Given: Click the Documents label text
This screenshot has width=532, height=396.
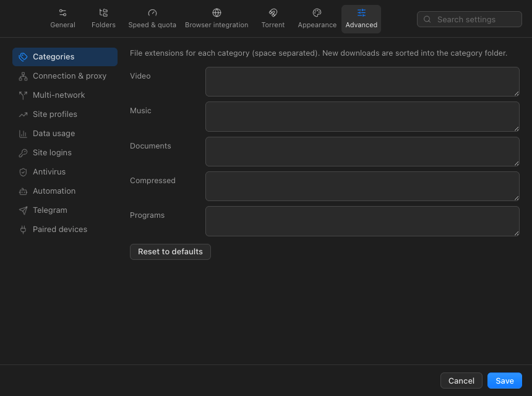Looking at the screenshot, I should [x=150, y=146].
